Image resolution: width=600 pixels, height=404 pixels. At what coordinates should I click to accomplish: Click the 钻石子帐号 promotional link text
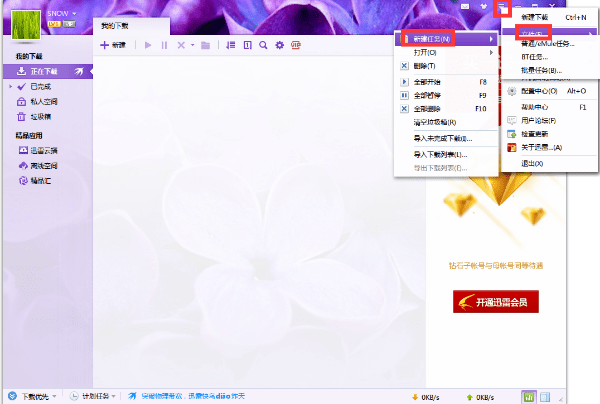496,266
